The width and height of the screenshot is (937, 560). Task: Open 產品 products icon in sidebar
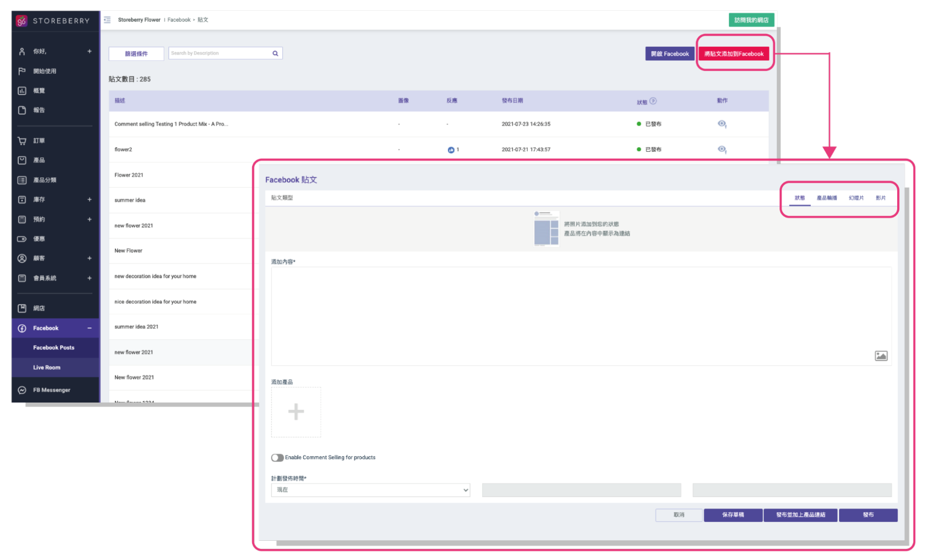[x=22, y=160]
